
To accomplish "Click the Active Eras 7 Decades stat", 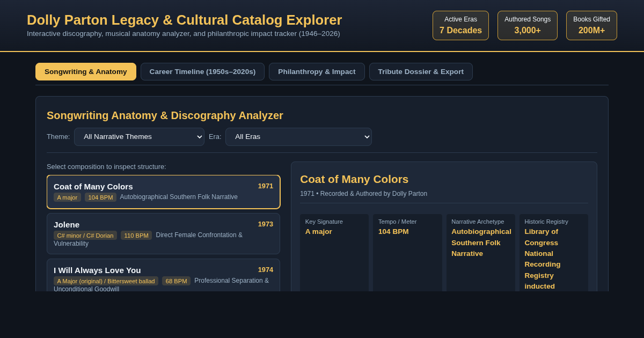I will (460, 25).
